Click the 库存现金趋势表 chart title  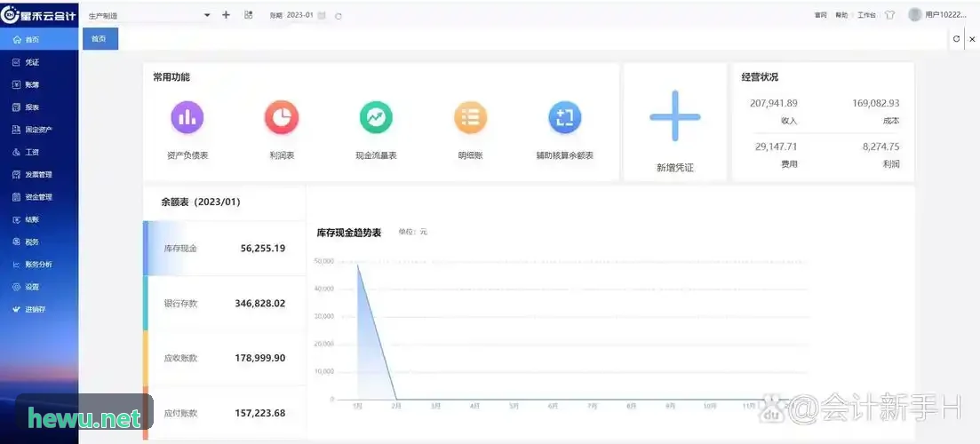pyautogui.click(x=349, y=233)
